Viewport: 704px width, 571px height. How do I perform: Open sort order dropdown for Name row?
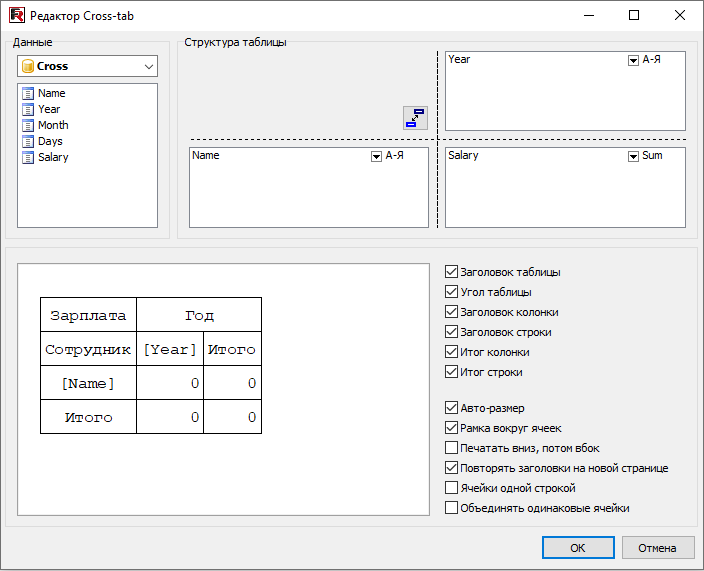pyautogui.click(x=376, y=156)
